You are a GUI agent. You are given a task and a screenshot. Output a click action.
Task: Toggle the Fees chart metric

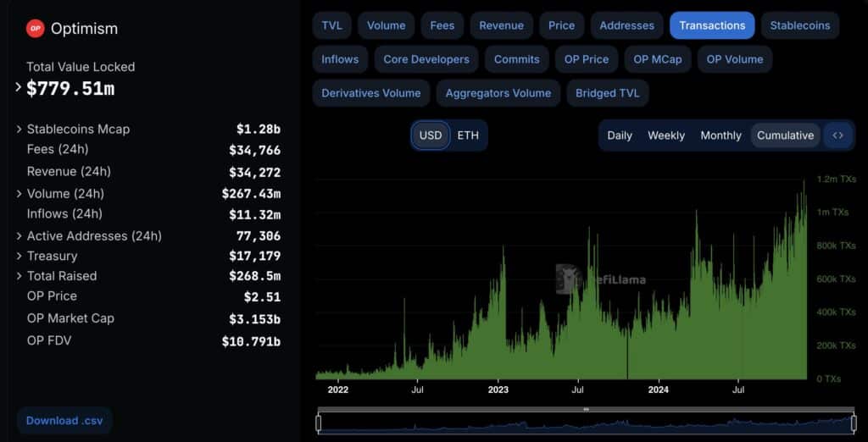(442, 25)
